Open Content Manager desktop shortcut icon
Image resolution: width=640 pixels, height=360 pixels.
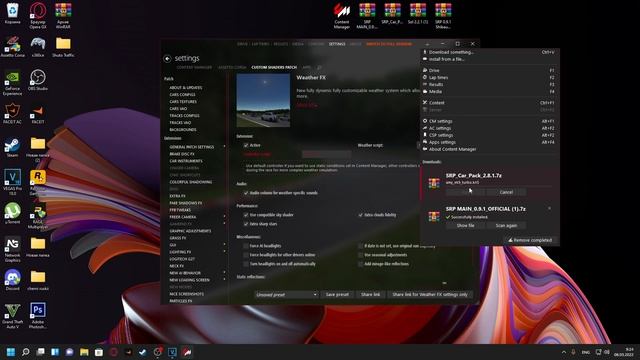tap(342, 16)
